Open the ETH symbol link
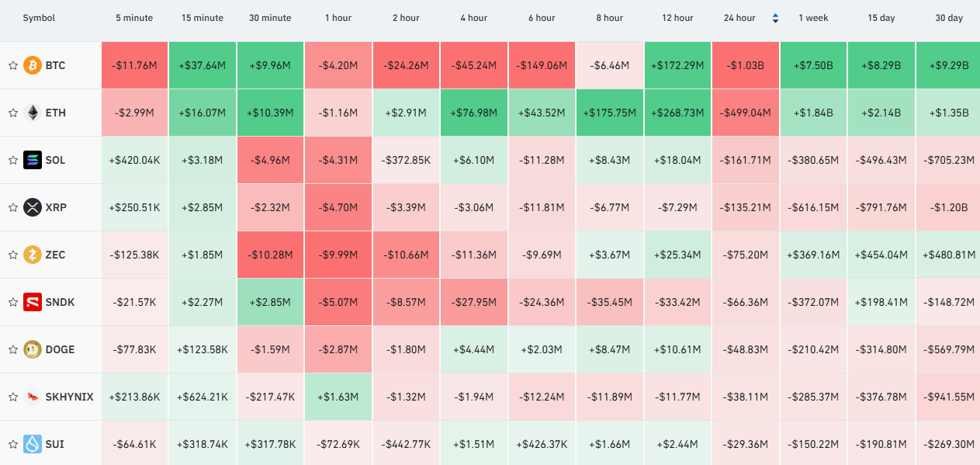 click(56, 113)
